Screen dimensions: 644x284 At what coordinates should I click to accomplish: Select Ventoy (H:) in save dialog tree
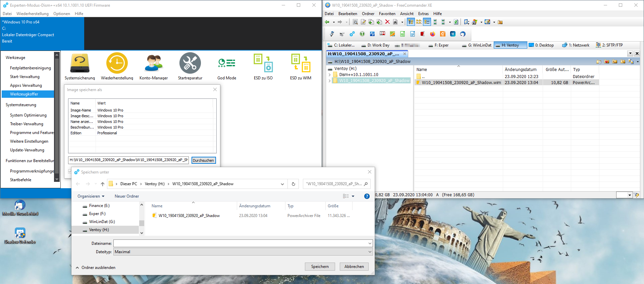[x=105, y=230]
